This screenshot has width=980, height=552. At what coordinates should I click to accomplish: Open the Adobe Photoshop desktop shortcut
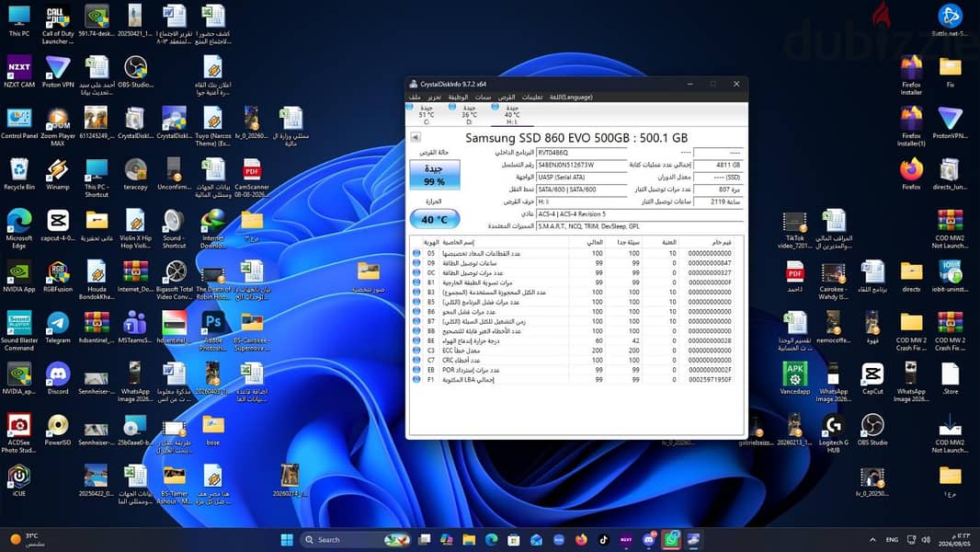(212, 331)
